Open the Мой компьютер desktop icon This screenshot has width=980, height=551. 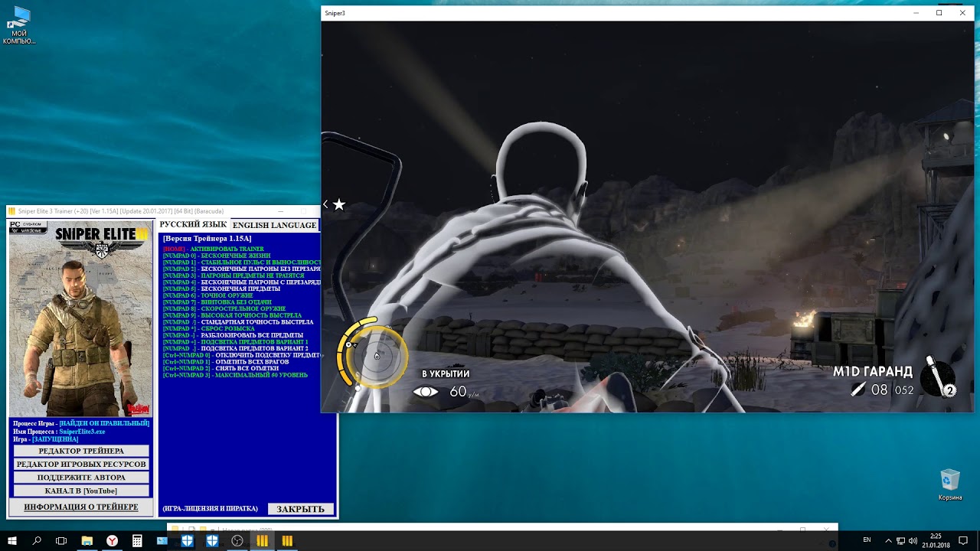pyautogui.click(x=19, y=25)
